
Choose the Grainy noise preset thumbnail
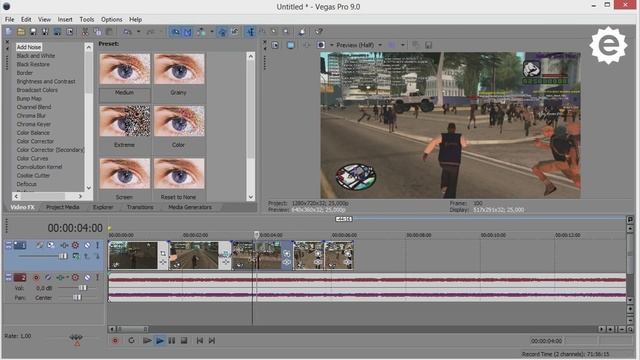click(179, 69)
